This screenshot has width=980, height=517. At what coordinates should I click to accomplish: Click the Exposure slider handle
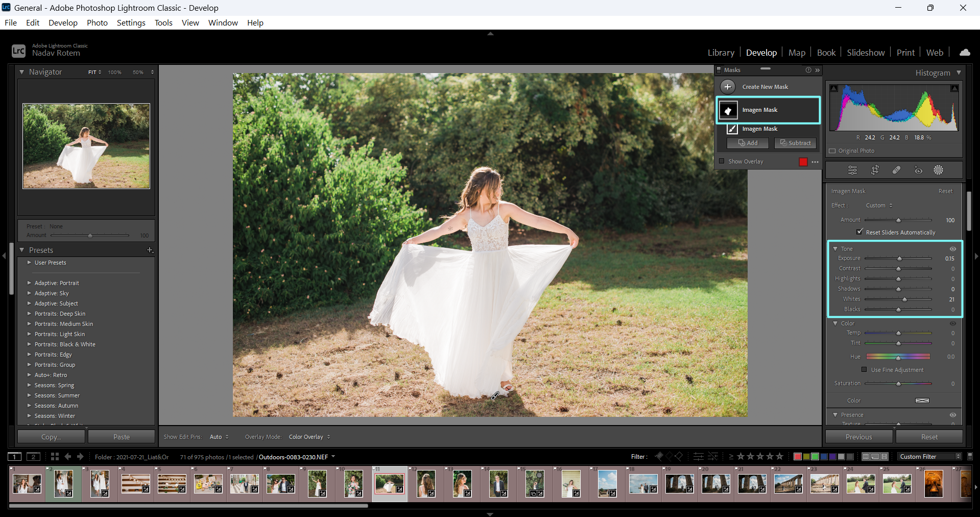[900, 258]
